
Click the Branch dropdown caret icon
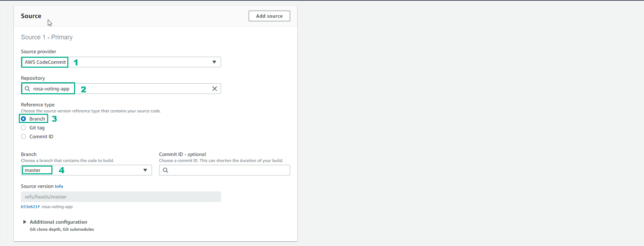tap(145, 170)
